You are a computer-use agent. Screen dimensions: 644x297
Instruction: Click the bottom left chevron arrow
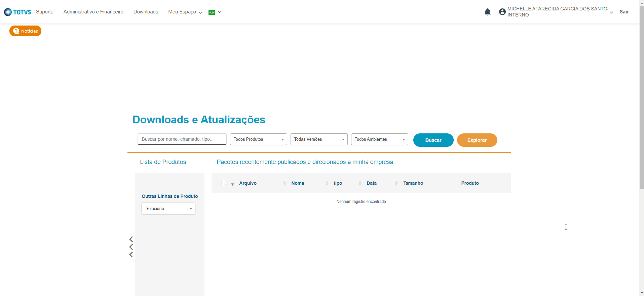(131, 255)
